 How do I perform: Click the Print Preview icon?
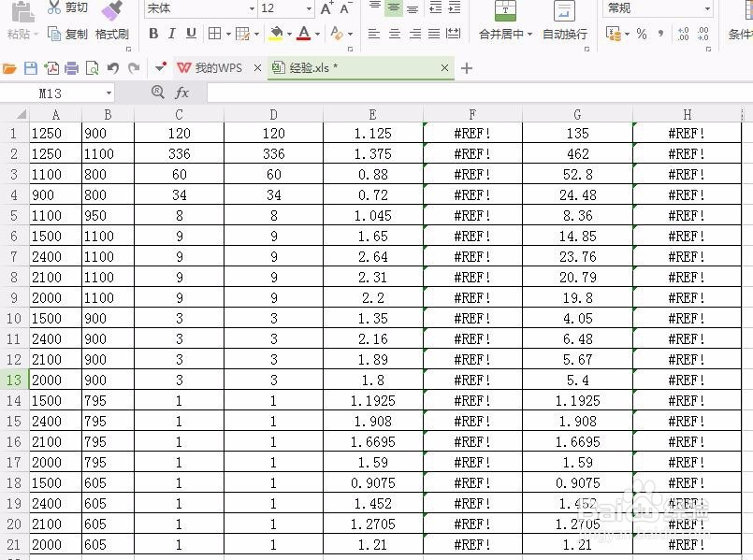(x=92, y=68)
